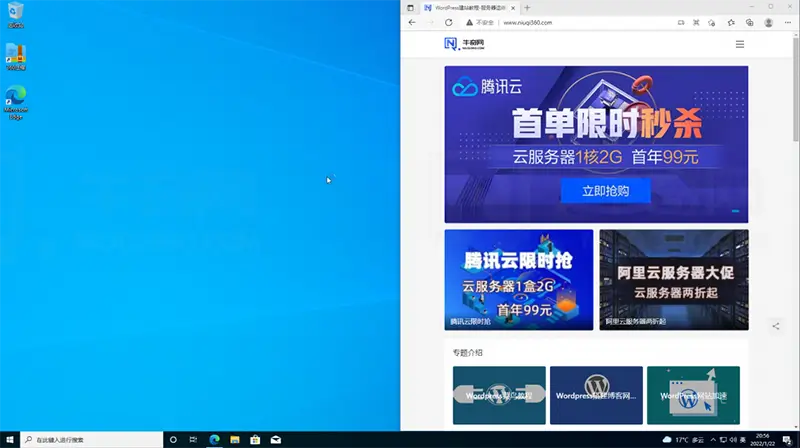The image size is (800, 448).
Task: Open the Recycle Bin desktop icon
Action: click(15, 14)
